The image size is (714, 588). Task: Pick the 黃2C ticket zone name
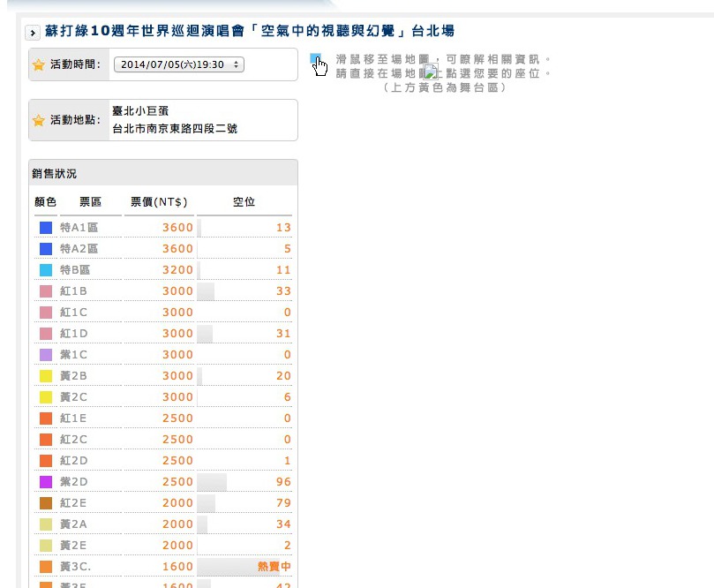point(73,397)
